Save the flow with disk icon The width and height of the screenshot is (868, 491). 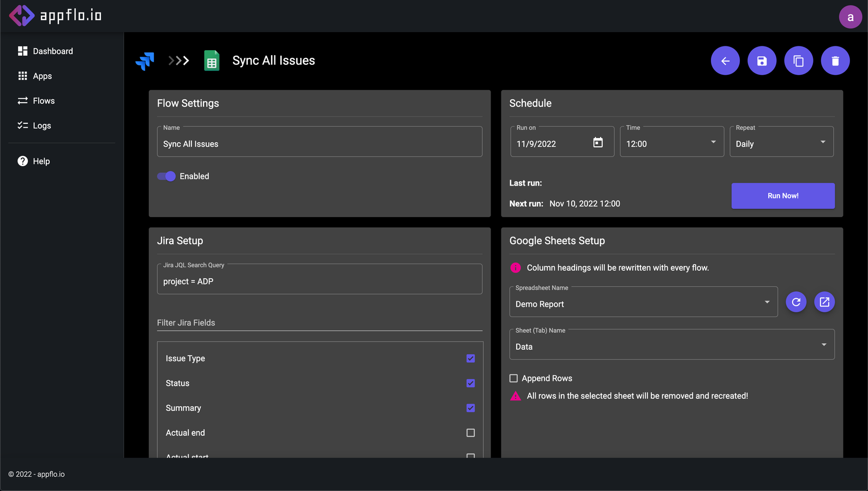pyautogui.click(x=762, y=61)
